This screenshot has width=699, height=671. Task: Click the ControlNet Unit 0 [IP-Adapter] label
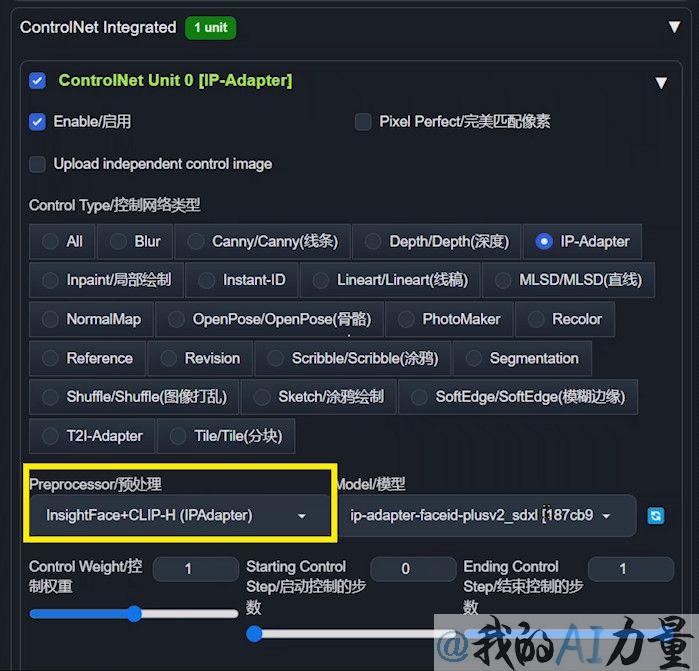(x=175, y=81)
